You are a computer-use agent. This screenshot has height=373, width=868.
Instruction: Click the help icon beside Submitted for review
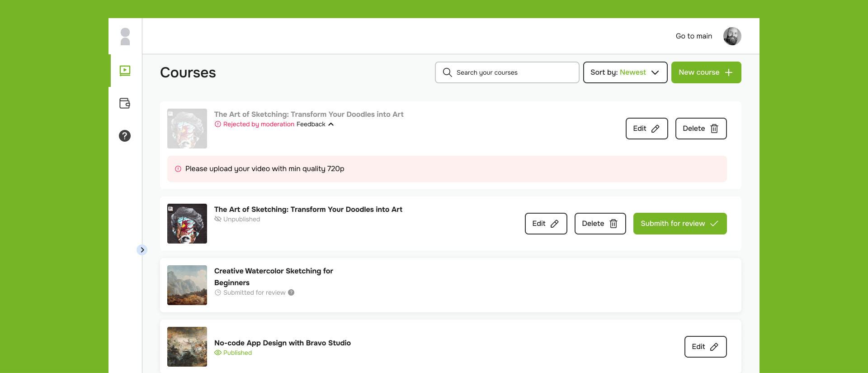tap(291, 292)
